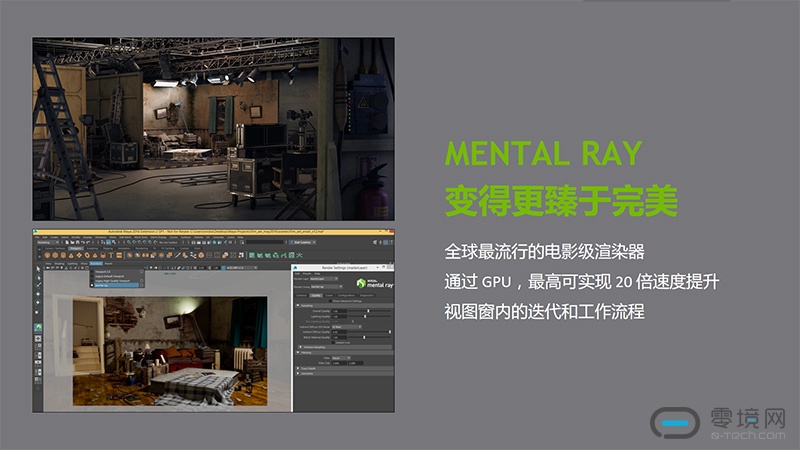800x450 pixels.
Task: Create a polygon pyramid from the shelf
Action: pyautogui.click(x=95, y=255)
